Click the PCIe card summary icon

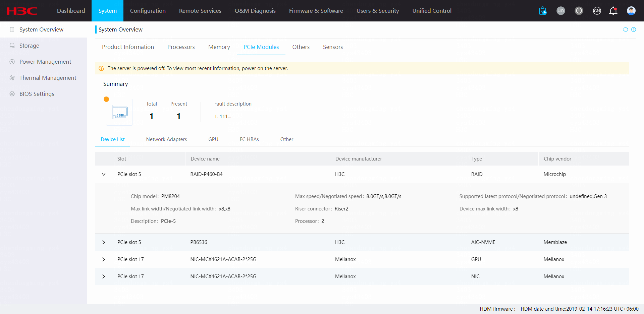point(119,112)
